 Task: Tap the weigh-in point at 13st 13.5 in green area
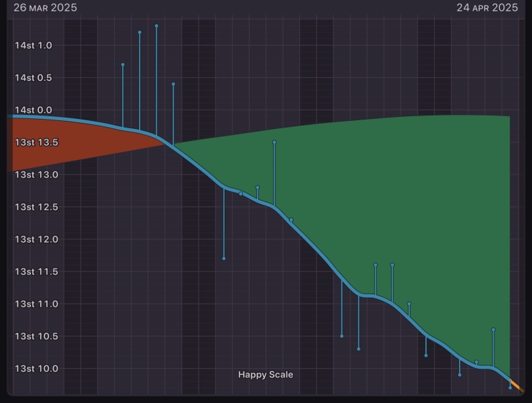(x=274, y=142)
